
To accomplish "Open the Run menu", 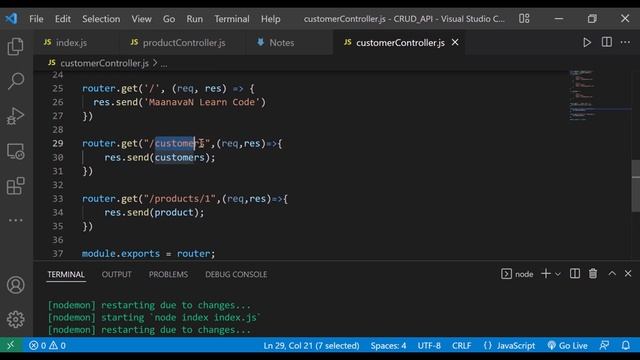I will 194,19.
